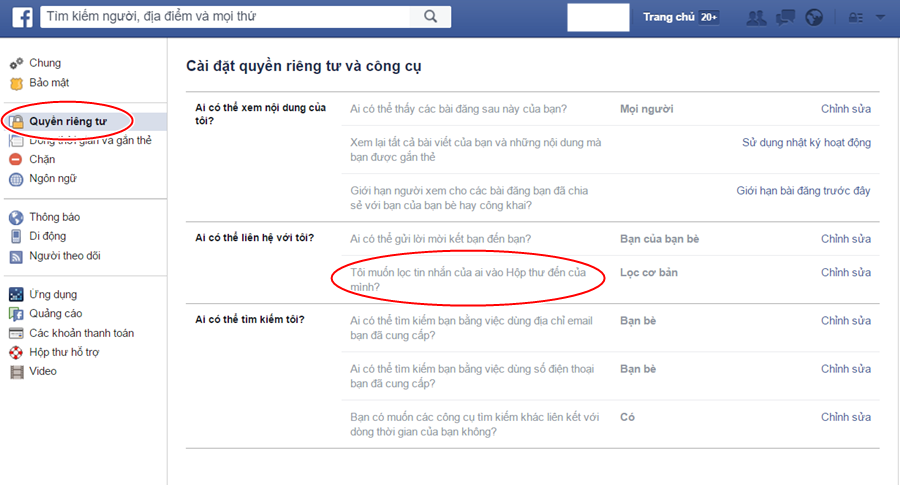Click the search magnifier button
Image resolution: width=900 pixels, height=485 pixels.
click(x=430, y=17)
